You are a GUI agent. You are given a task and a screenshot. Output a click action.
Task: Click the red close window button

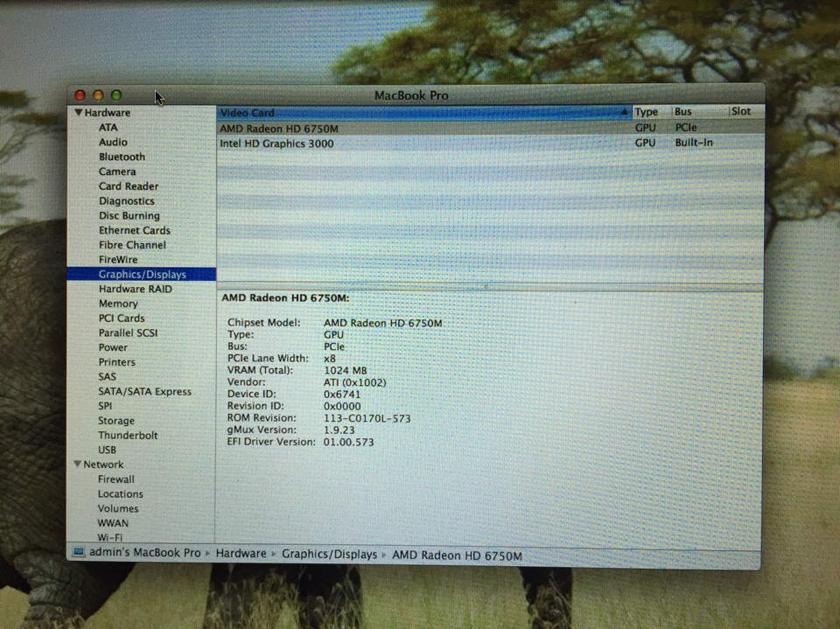point(80,95)
